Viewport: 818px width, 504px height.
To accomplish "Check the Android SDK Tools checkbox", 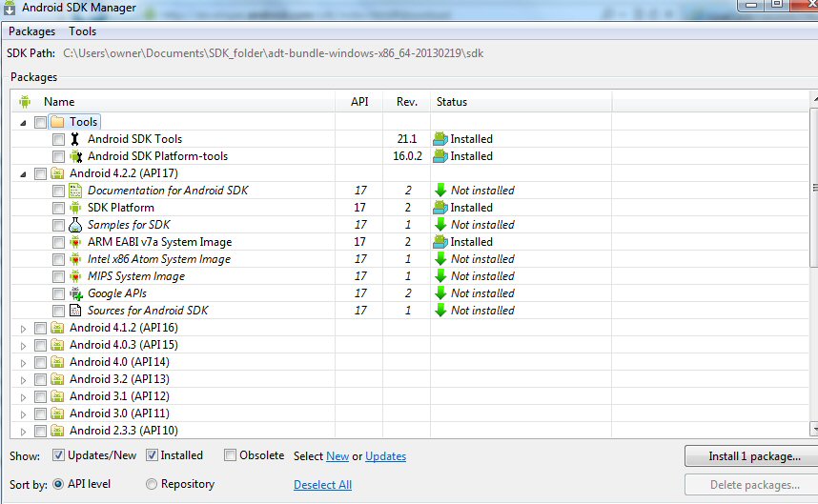I will (x=58, y=140).
